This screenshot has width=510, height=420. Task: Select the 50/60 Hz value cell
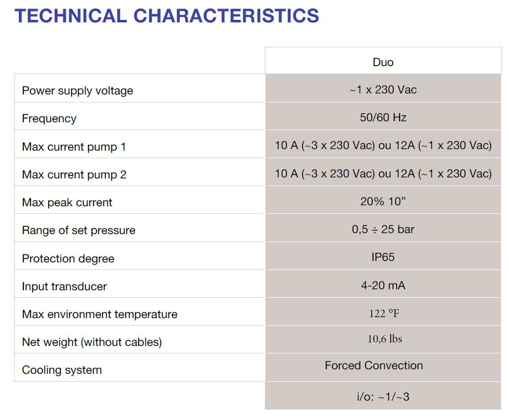(x=383, y=117)
